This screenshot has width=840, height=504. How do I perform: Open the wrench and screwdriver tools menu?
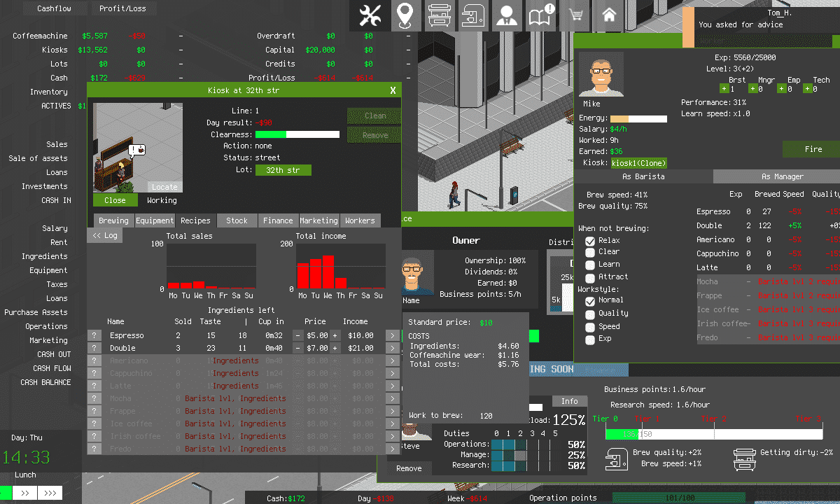click(x=369, y=15)
